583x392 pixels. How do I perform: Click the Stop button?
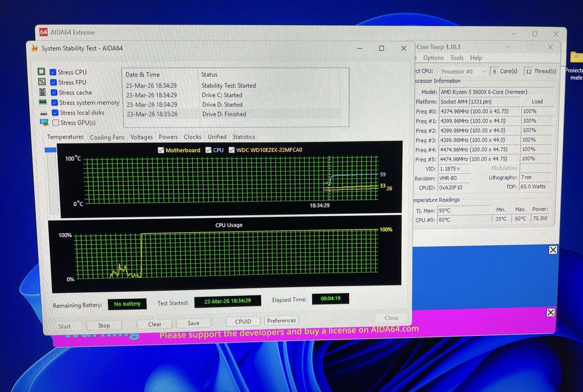click(x=104, y=325)
